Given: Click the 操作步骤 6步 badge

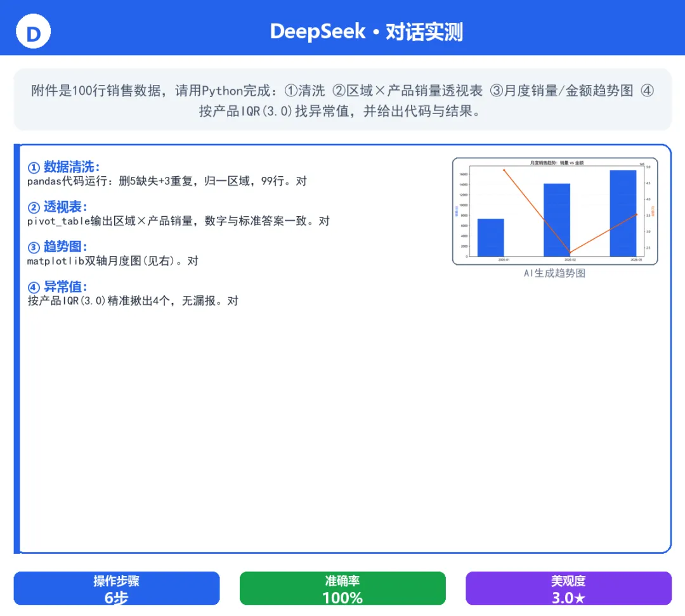Looking at the screenshot, I should click(117, 589).
